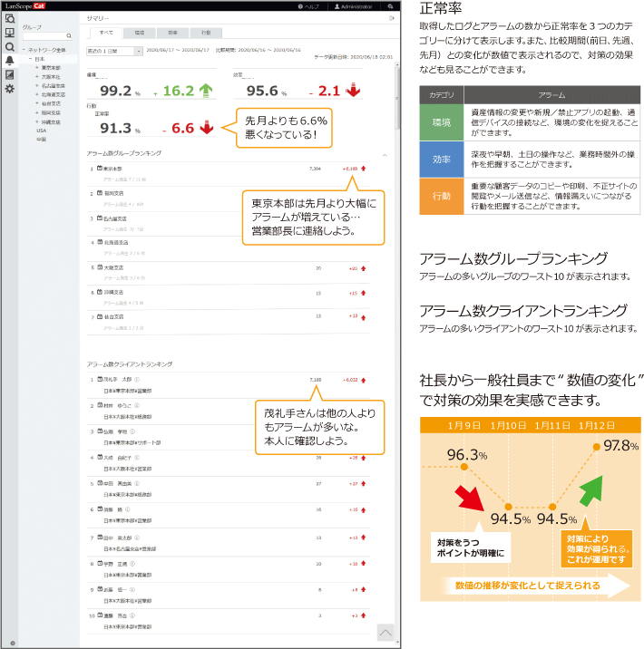
Task: Open the alarm bell icon in sidebar
Action: point(10,60)
